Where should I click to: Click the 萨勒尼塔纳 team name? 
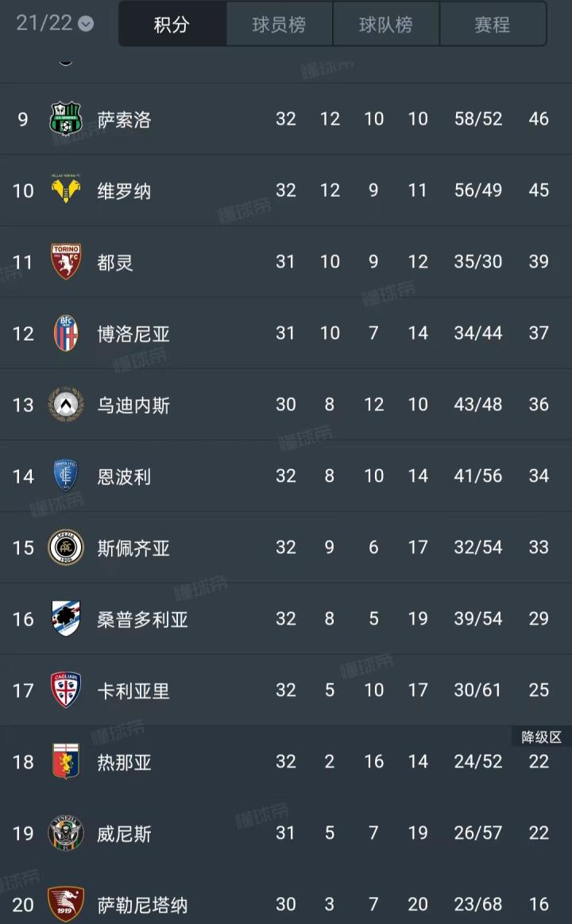pyautogui.click(x=142, y=905)
